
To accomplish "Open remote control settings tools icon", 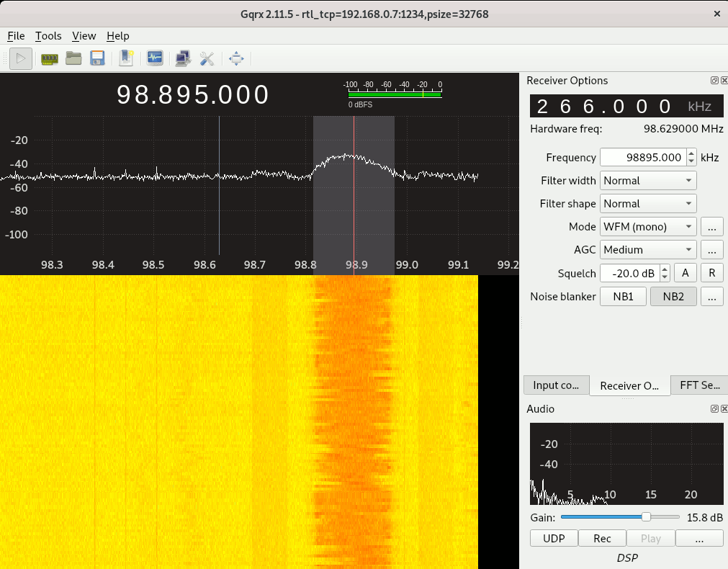I will coord(207,58).
